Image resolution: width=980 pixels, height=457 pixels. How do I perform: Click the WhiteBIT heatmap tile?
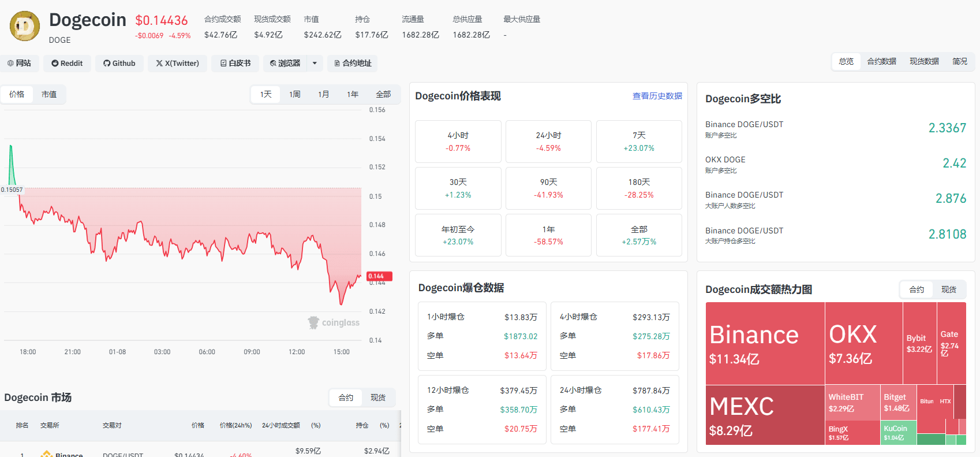click(x=852, y=403)
